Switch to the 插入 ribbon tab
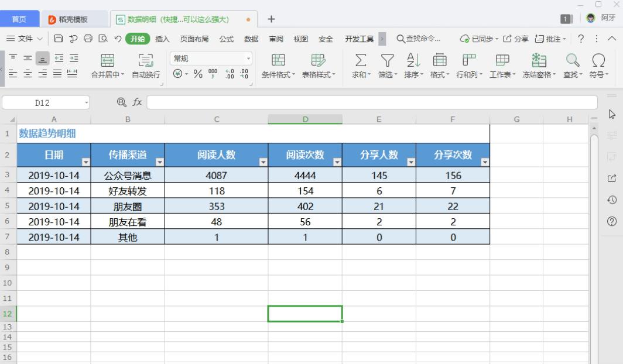This screenshot has height=364, width=623. (161, 39)
